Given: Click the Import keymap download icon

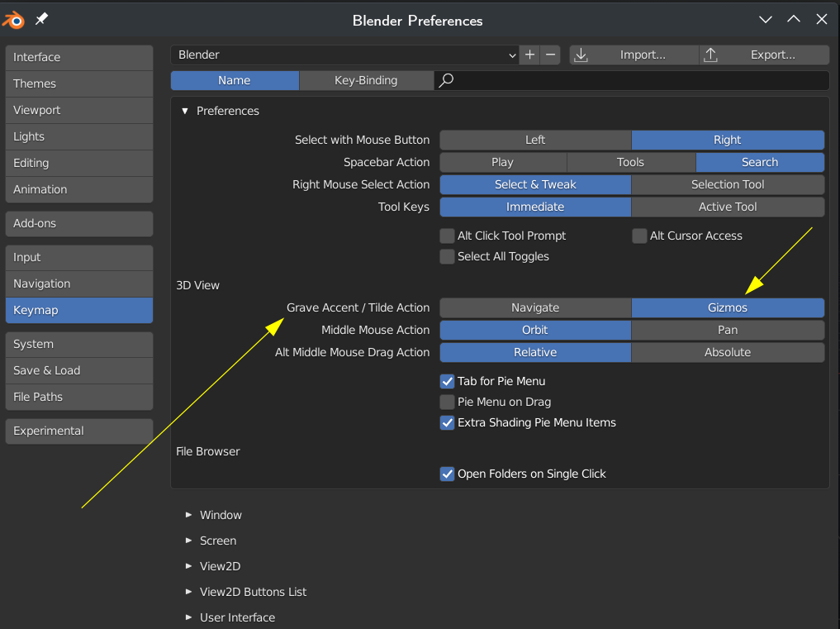Looking at the screenshot, I should (581, 55).
